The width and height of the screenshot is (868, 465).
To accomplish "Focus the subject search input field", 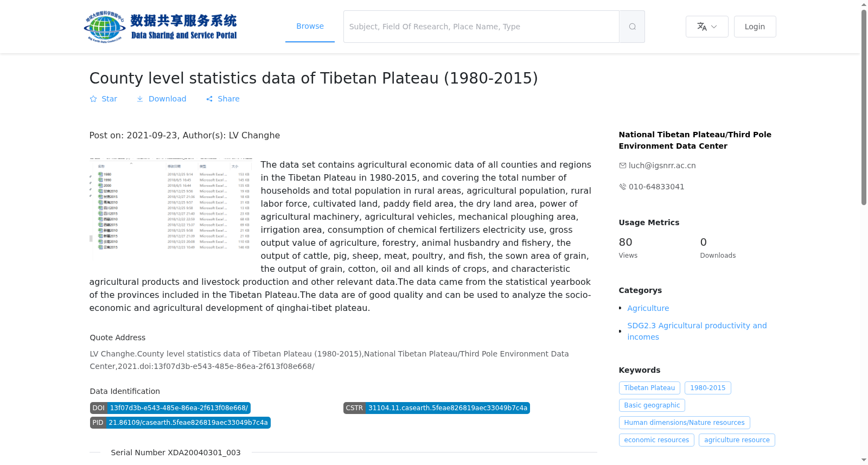I will pos(481,27).
